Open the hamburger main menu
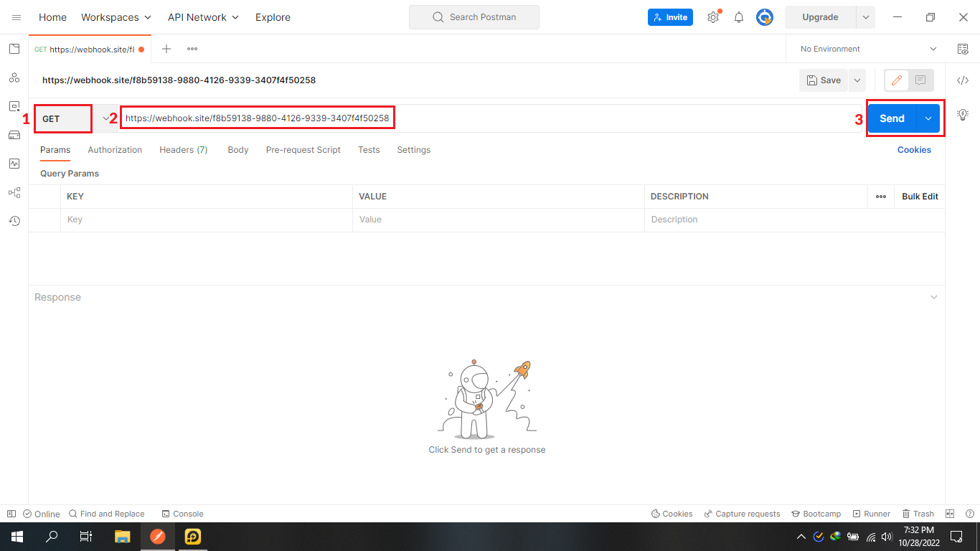The width and height of the screenshot is (980, 551). point(17,17)
